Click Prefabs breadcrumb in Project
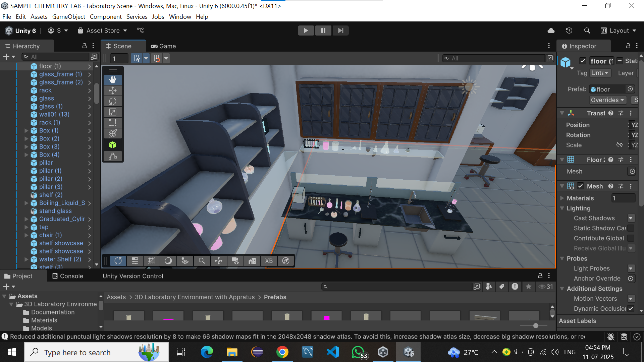This screenshot has height=362, width=644. pos(275,297)
